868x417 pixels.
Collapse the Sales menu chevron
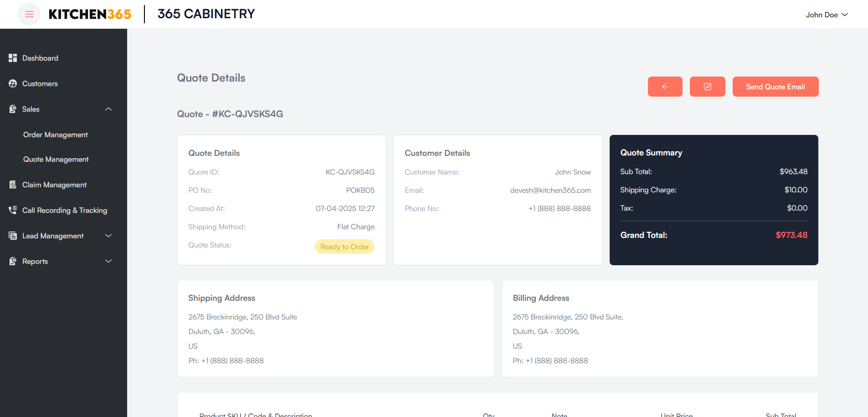click(x=108, y=109)
